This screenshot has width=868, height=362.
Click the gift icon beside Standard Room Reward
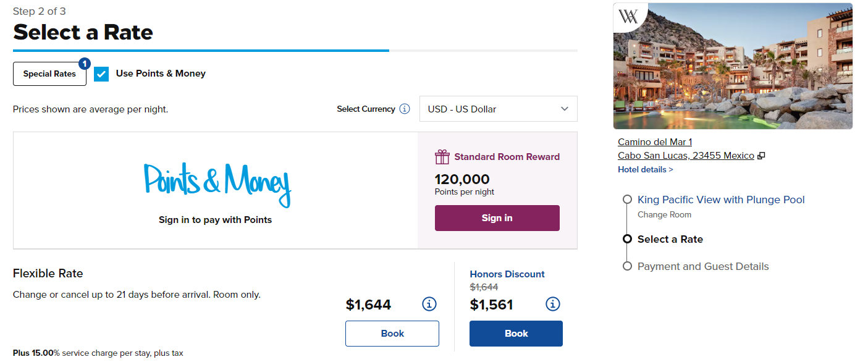tap(442, 156)
